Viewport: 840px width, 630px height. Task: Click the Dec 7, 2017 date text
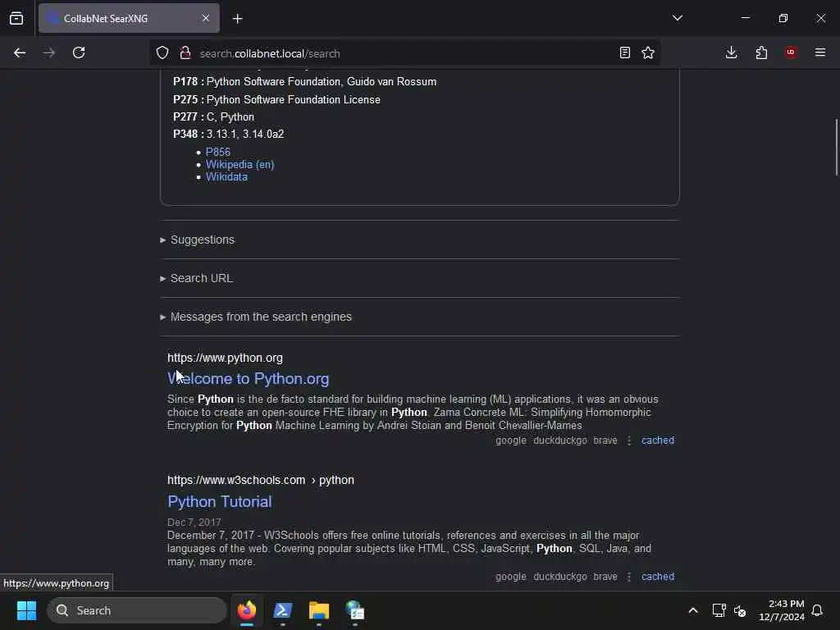point(194,523)
